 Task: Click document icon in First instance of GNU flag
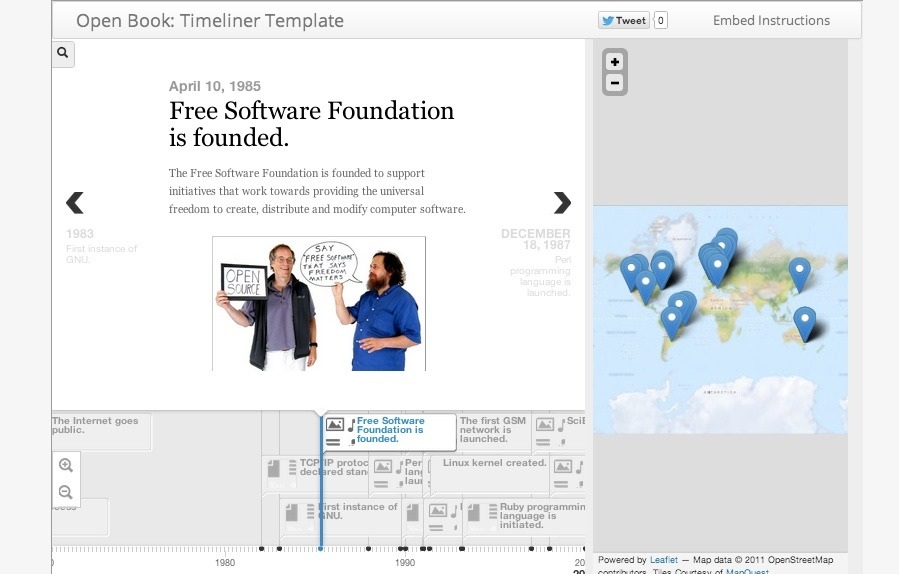click(292, 512)
